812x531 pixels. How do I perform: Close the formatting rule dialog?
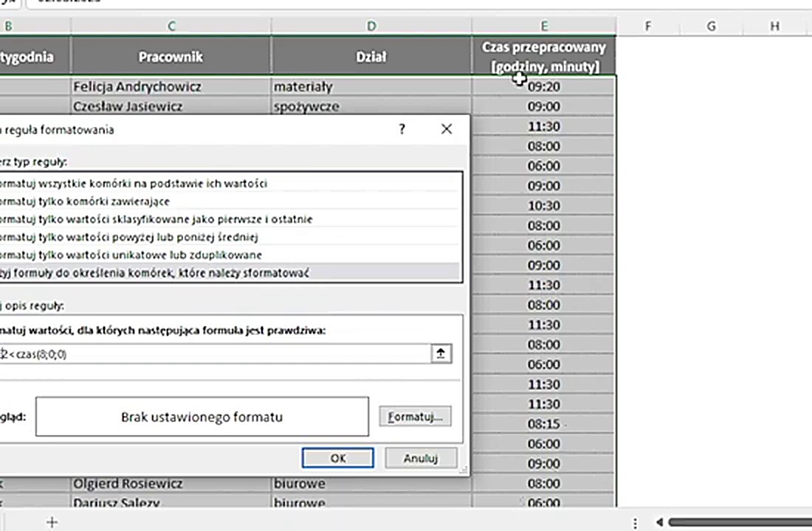click(446, 129)
